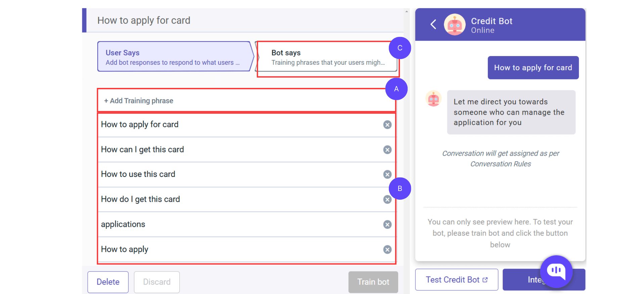Remove the "applications" training phrase

(x=387, y=225)
